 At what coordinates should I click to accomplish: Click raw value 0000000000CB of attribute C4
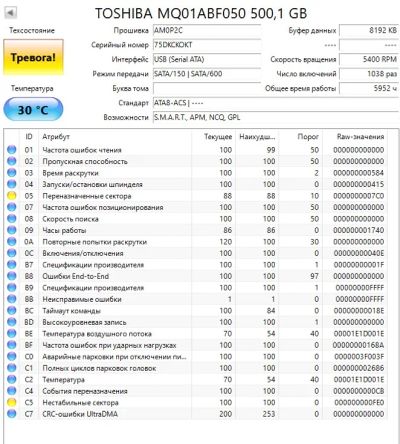click(x=359, y=391)
